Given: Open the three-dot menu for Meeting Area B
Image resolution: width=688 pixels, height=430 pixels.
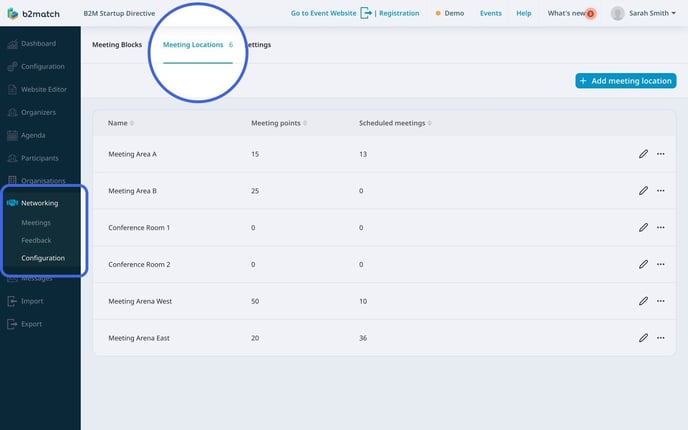Looking at the screenshot, I should pos(660,191).
